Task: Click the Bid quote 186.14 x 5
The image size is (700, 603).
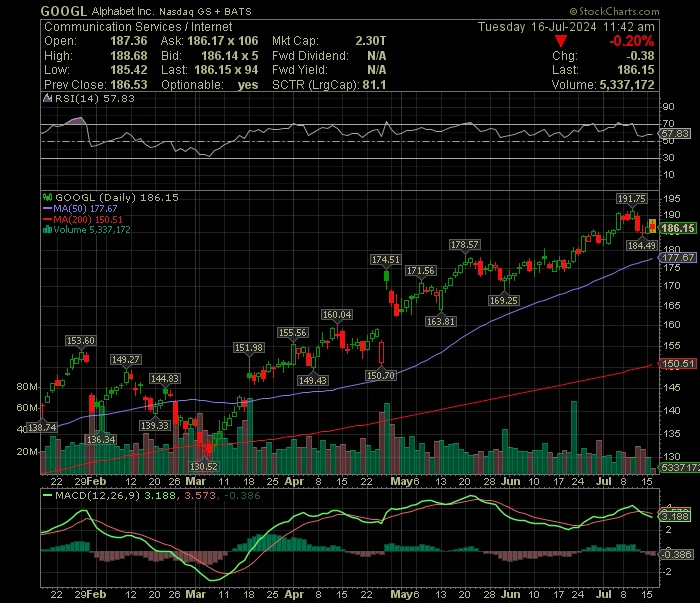Action: click(229, 56)
